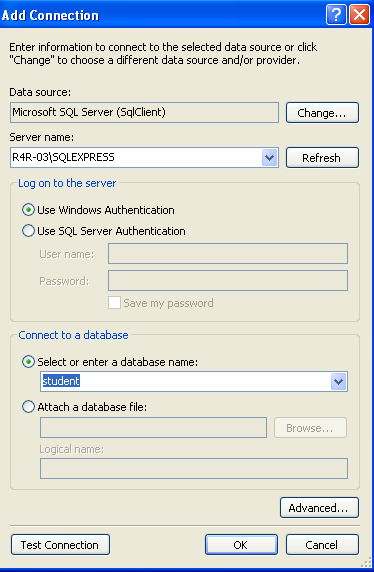Viewport: 374px width, 572px height.
Task: Click the Help question mark icon
Action: click(x=336, y=15)
